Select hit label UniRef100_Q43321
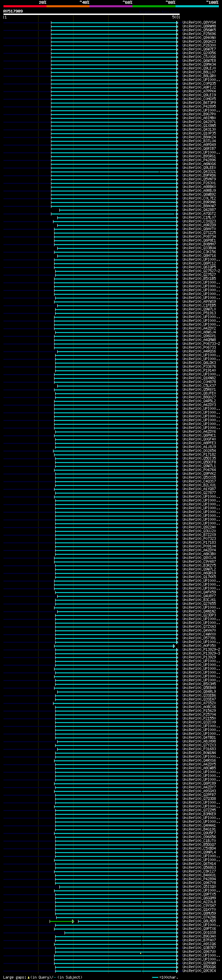The width and height of the screenshot is (222, 980). [x=199, y=172]
